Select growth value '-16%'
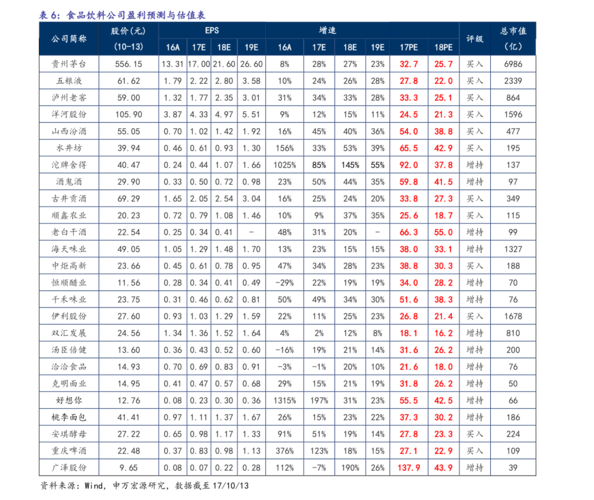This screenshot has height=500, width=594. tap(284, 350)
